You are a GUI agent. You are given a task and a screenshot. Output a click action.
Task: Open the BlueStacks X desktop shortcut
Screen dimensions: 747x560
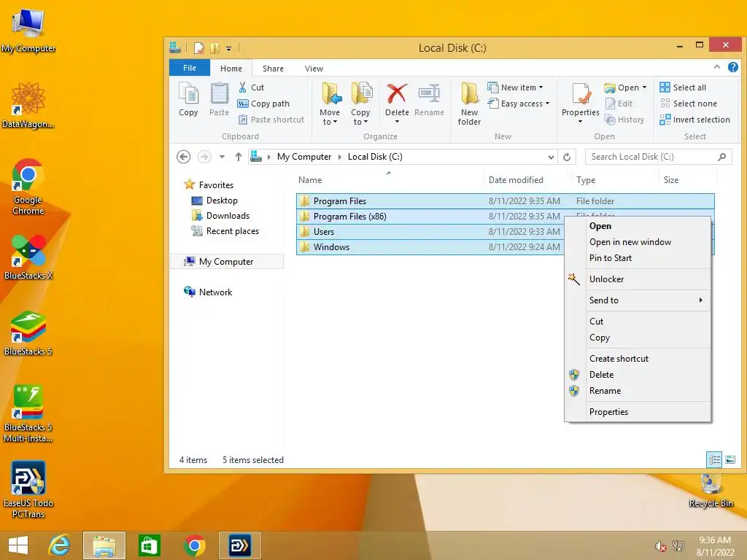(x=28, y=257)
